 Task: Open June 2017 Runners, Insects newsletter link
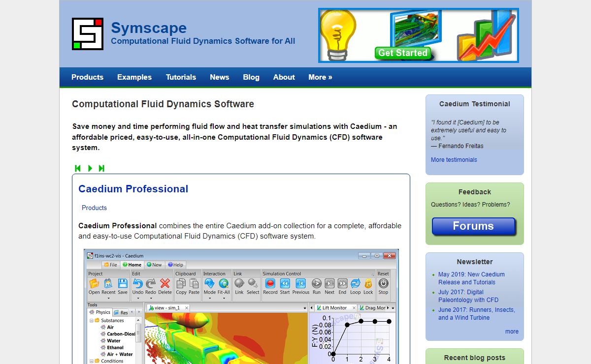click(476, 314)
